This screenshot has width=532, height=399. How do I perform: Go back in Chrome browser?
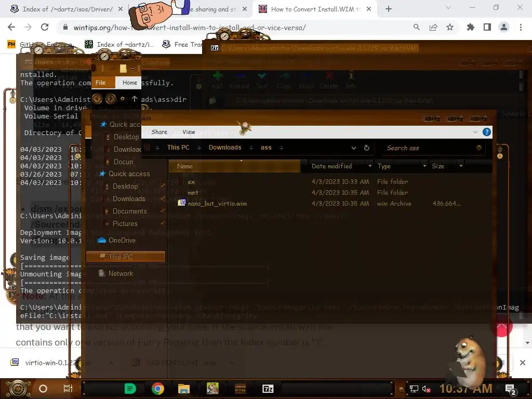click(11, 27)
